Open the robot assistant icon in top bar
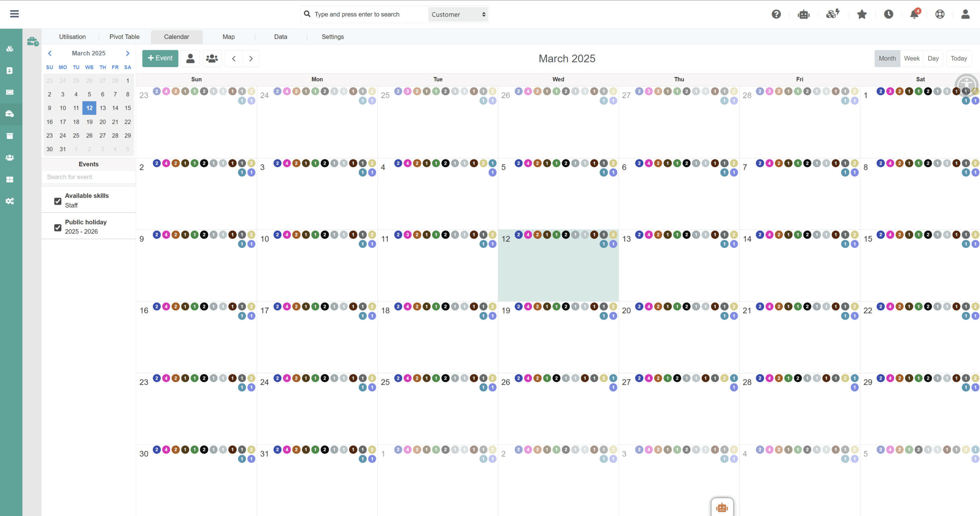Image resolution: width=980 pixels, height=516 pixels. coord(804,14)
